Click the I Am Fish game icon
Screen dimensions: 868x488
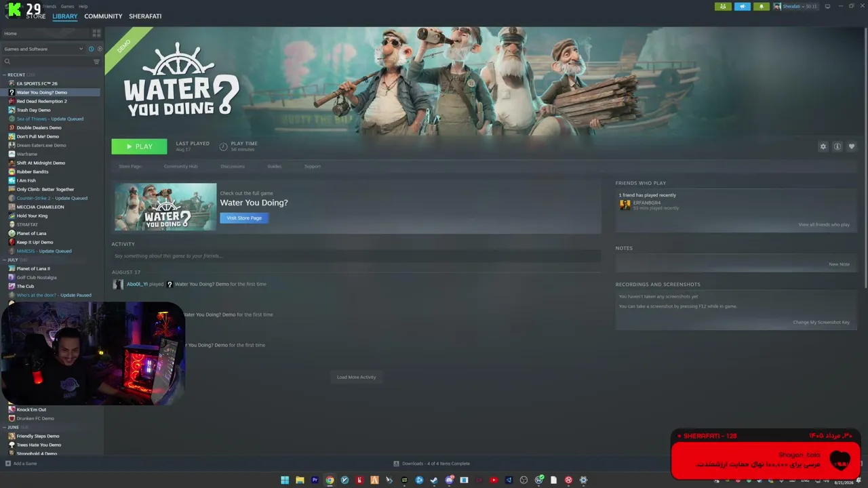tap(12, 180)
